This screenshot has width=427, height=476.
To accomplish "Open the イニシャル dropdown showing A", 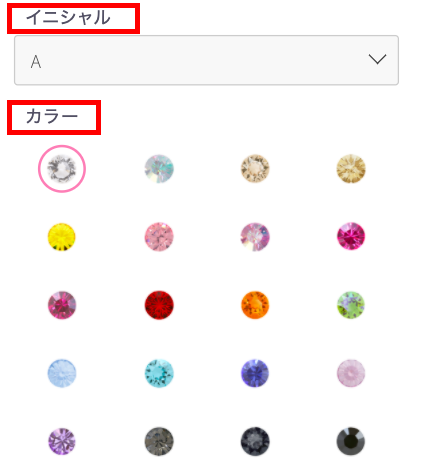I will pyautogui.click(x=206, y=60).
